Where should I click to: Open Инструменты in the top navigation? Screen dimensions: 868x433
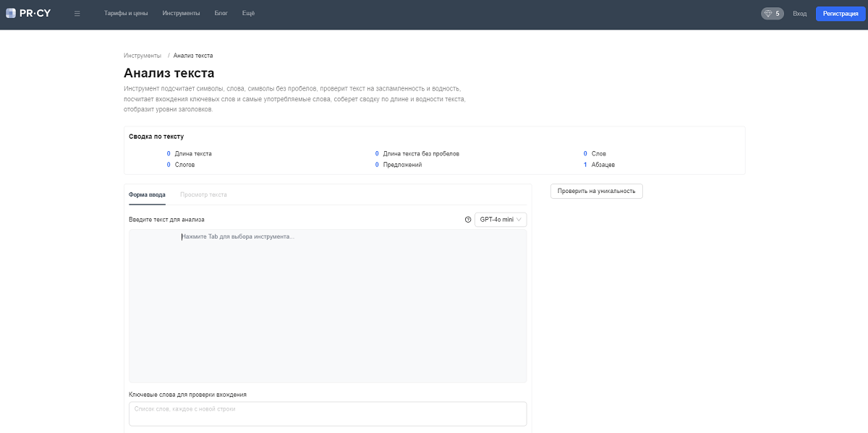click(x=181, y=14)
